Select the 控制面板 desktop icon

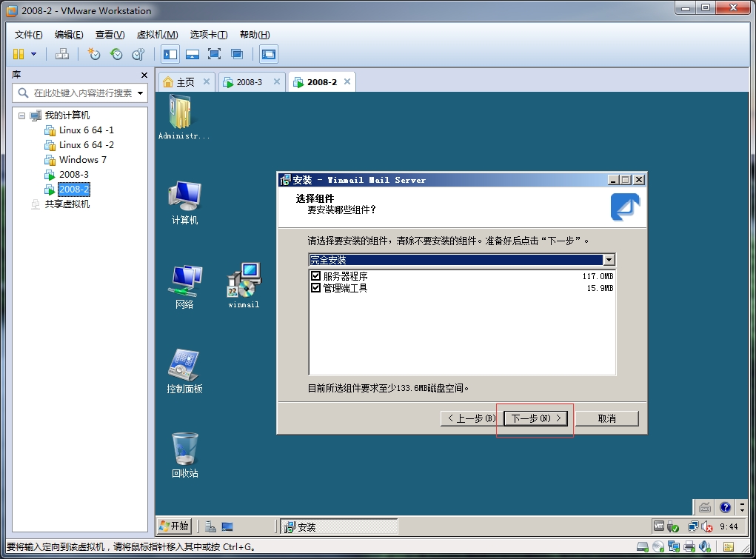tap(184, 371)
